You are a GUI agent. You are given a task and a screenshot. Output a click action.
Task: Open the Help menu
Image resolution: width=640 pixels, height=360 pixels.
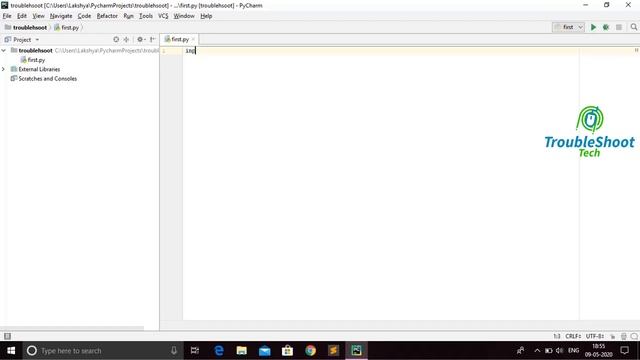[x=206, y=16]
